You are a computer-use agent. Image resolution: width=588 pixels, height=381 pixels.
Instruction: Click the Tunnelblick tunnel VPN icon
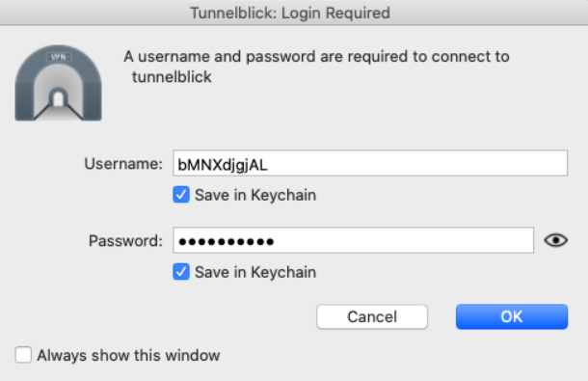pyautogui.click(x=58, y=83)
